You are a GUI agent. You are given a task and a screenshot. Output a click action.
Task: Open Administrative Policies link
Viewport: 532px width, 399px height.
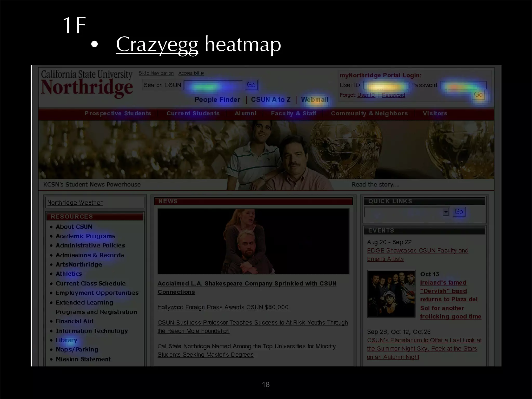(90, 245)
